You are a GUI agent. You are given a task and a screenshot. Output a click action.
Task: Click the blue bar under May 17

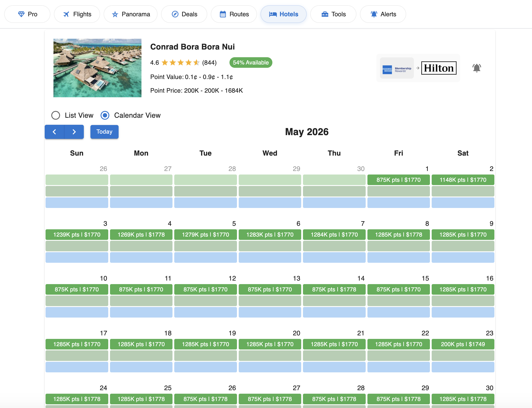(x=77, y=367)
